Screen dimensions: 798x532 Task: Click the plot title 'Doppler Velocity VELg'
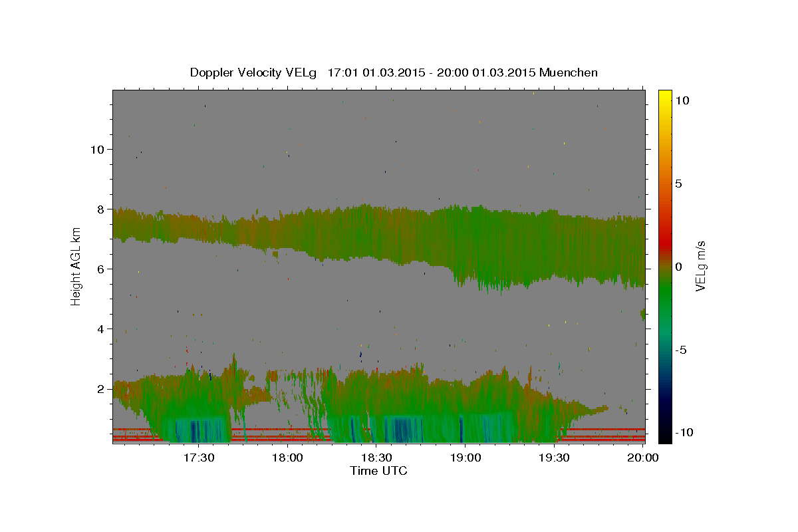coord(254,72)
